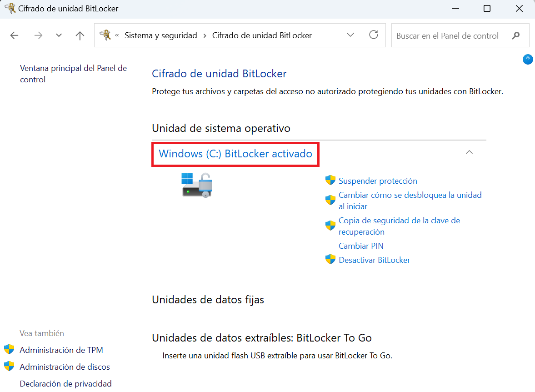Refresh the Control Panel page

click(x=374, y=35)
